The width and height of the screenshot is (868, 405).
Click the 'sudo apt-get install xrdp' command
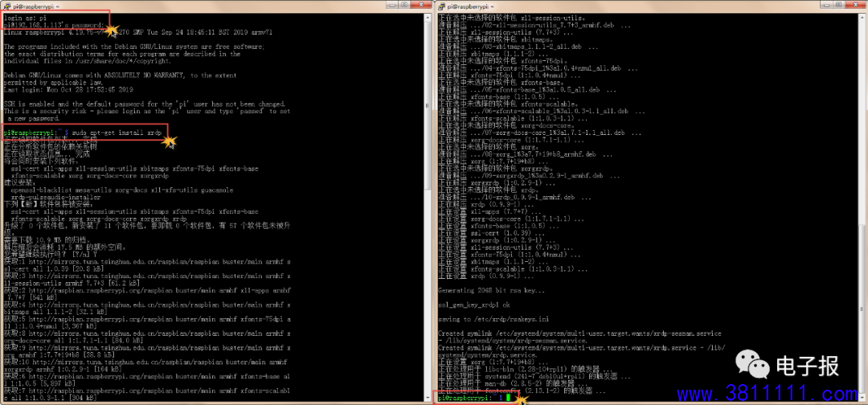coord(117,133)
